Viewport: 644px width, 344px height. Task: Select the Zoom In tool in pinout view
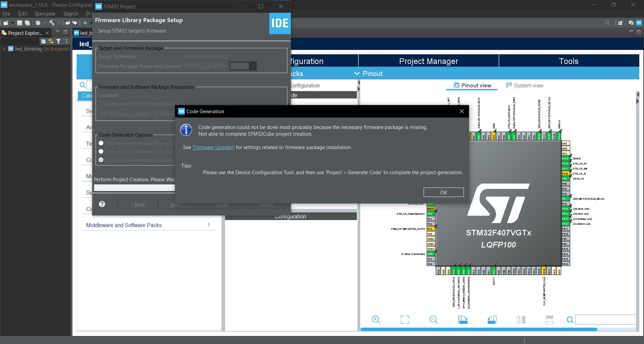click(x=376, y=320)
